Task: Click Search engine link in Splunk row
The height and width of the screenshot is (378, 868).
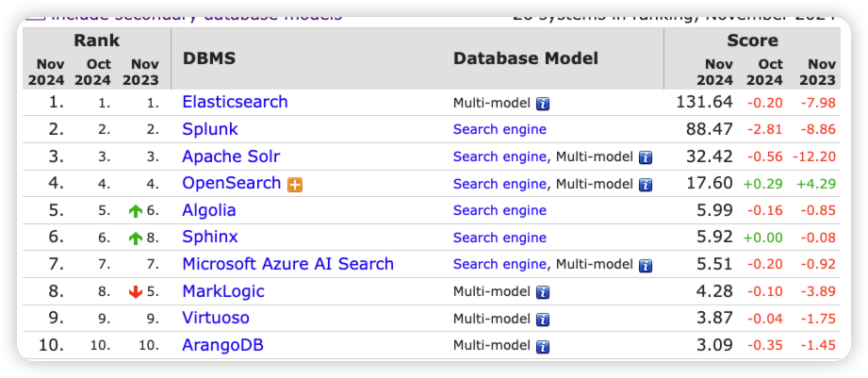Action: pyautogui.click(x=500, y=129)
